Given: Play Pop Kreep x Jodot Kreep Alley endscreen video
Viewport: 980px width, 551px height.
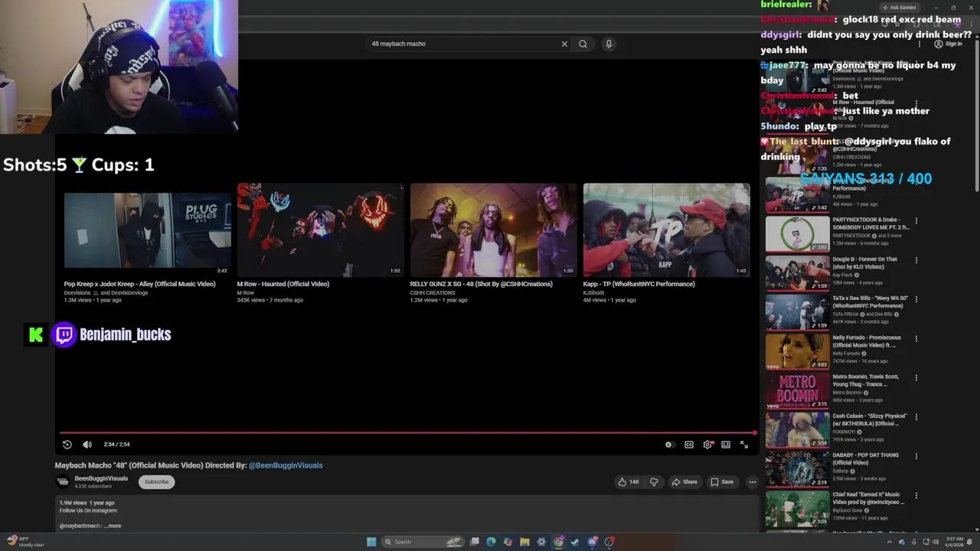Looking at the screenshot, I should click(x=147, y=230).
